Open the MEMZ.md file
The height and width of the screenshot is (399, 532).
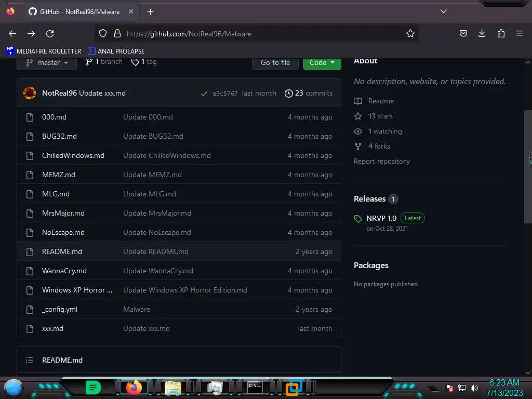tap(59, 175)
